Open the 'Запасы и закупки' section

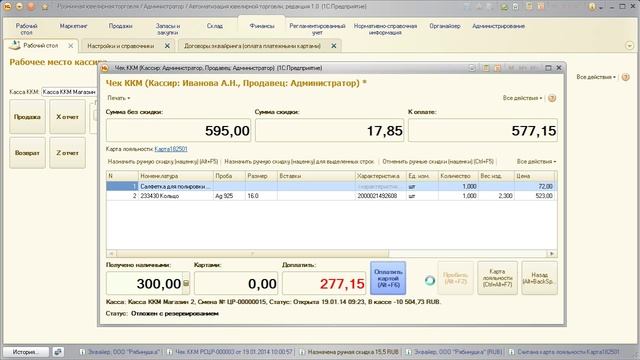(168, 29)
